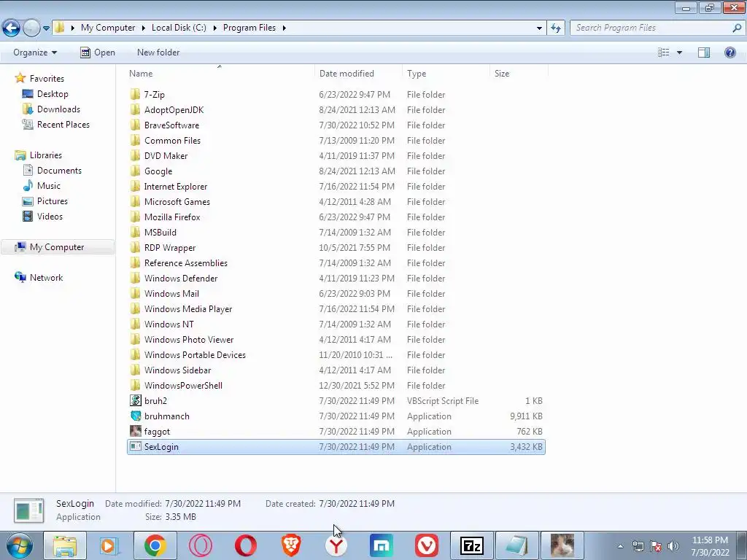
Task: Expand the view options dropdown arrow
Action: 679,52
